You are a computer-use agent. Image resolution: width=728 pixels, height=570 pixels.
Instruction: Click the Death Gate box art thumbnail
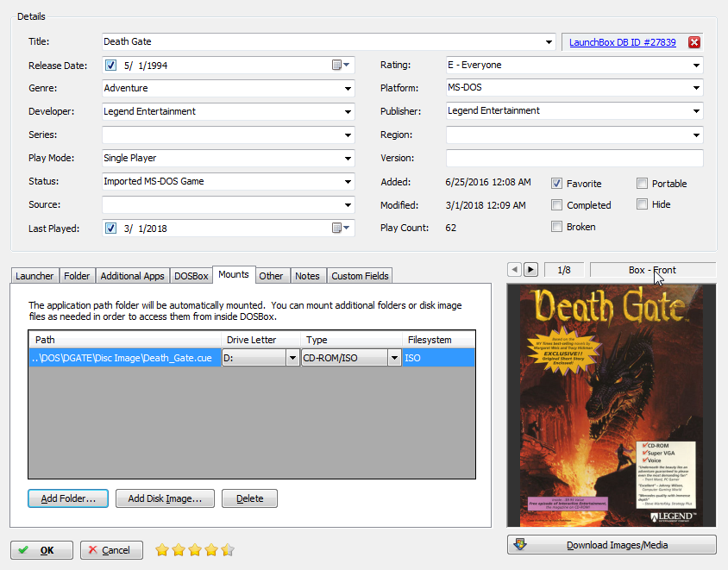pos(612,405)
